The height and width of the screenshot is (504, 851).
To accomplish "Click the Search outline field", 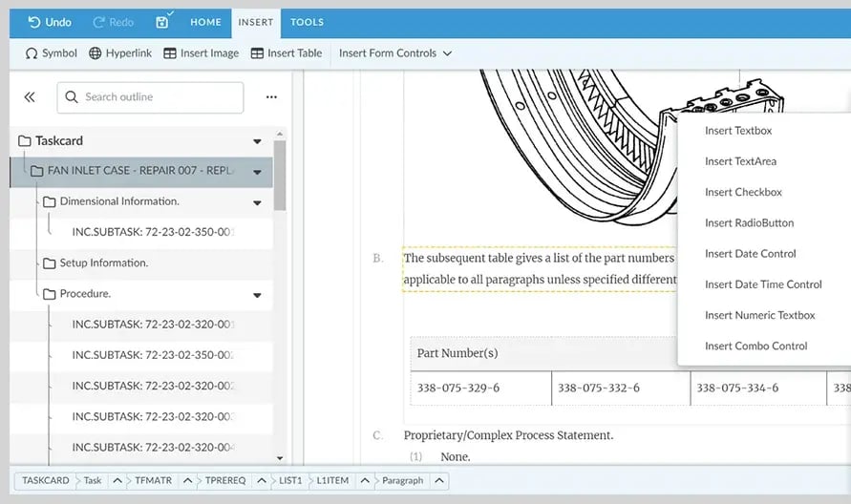I will [158, 97].
